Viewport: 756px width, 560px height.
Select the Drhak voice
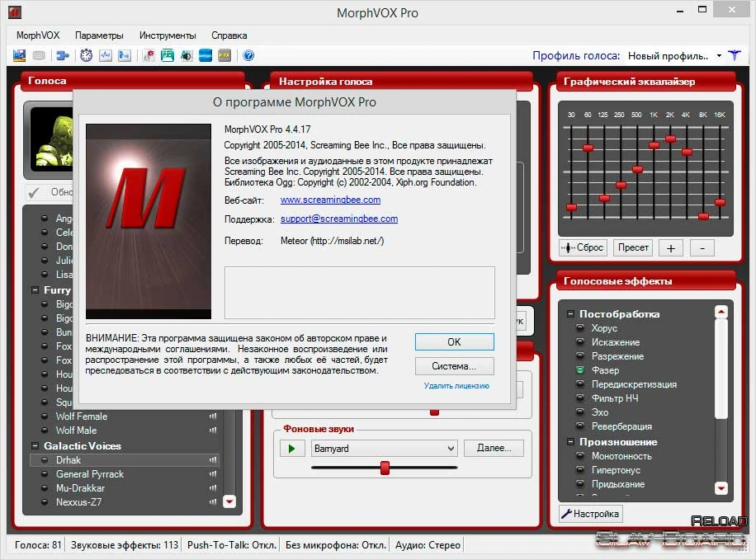[x=125, y=460]
